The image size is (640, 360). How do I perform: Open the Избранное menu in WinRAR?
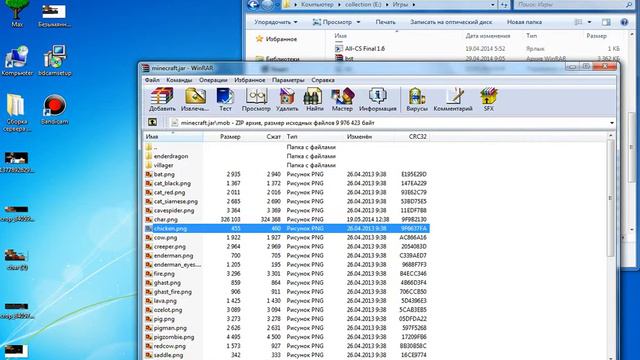point(249,80)
